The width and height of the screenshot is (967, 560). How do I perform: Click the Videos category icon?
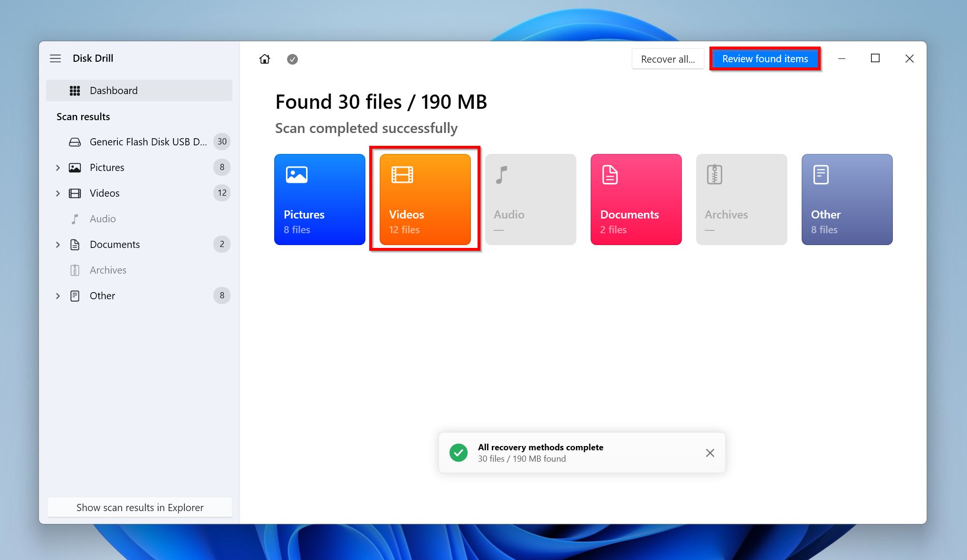pos(425,199)
